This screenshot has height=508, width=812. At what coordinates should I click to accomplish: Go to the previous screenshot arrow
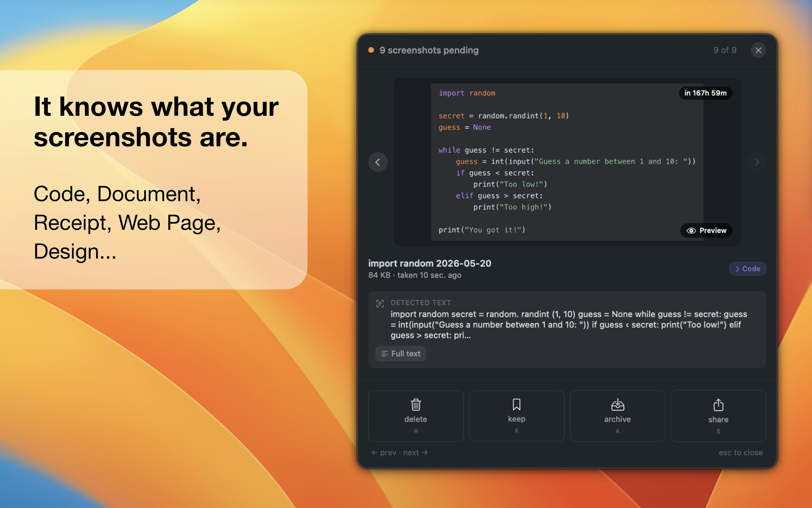pyautogui.click(x=378, y=162)
